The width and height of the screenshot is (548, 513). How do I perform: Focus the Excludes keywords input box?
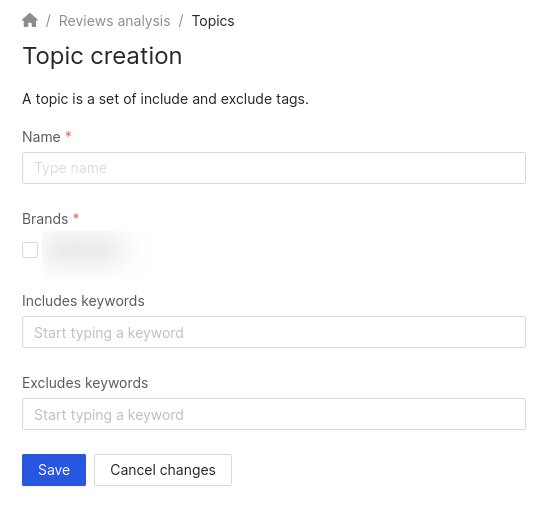274,414
